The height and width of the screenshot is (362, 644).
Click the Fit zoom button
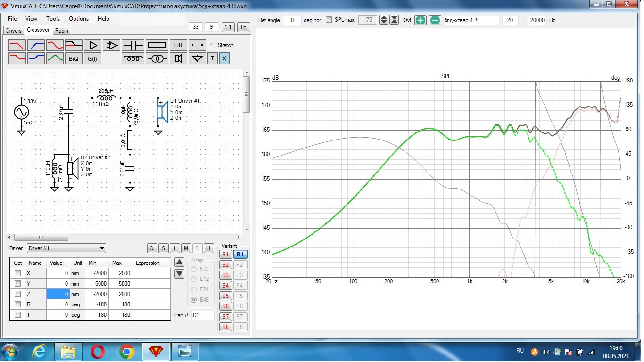coord(243,27)
